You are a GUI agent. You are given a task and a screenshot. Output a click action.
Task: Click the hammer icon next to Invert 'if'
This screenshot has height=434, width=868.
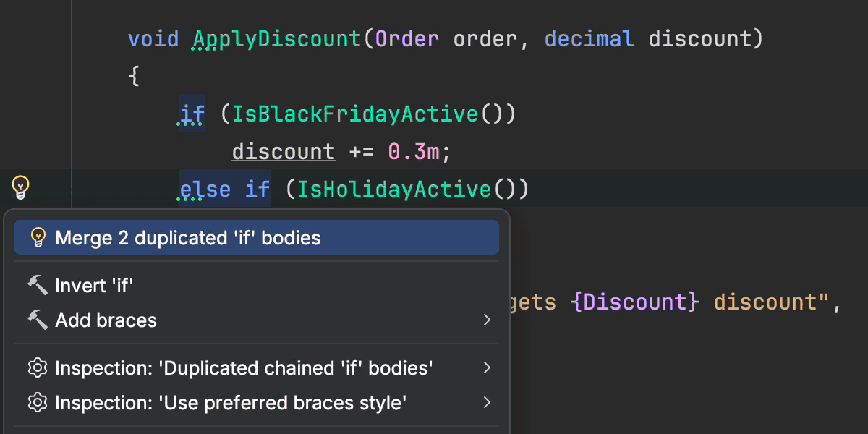pyautogui.click(x=38, y=286)
